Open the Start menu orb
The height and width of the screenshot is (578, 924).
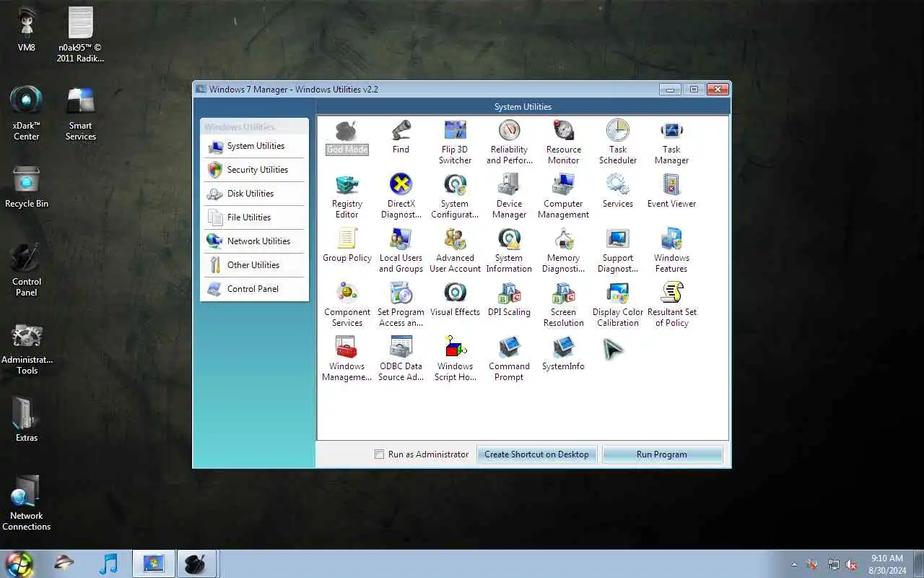click(19, 564)
